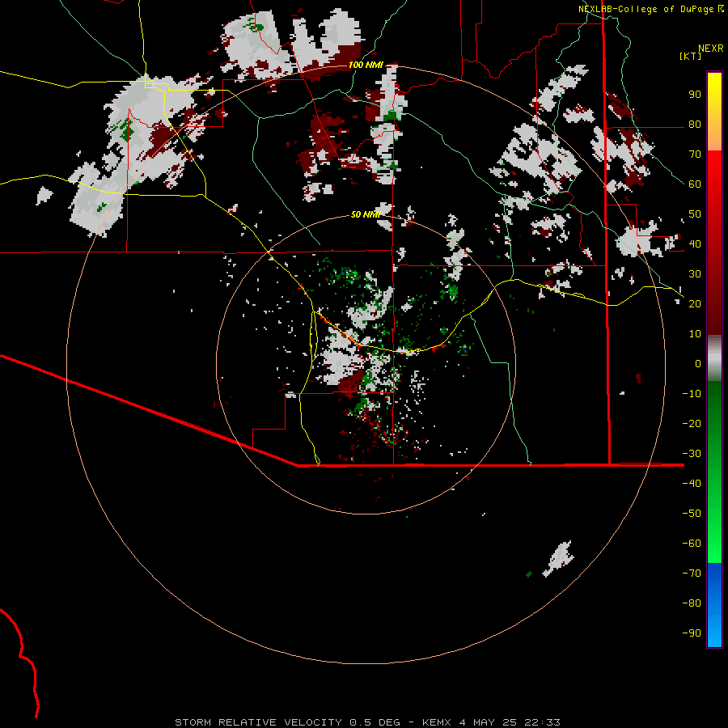Click the 100 NMI range ring label

pyautogui.click(x=366, y=65)
